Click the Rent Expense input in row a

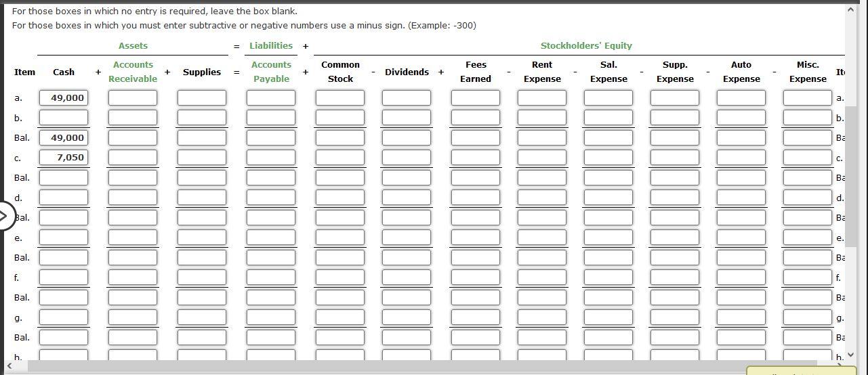pos(542,97)
